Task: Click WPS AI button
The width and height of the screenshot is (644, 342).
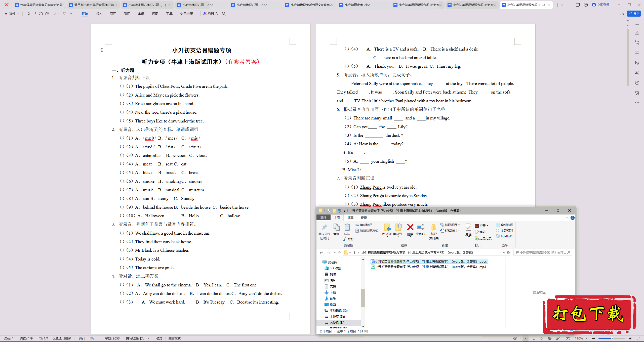Action: (211, 14)
